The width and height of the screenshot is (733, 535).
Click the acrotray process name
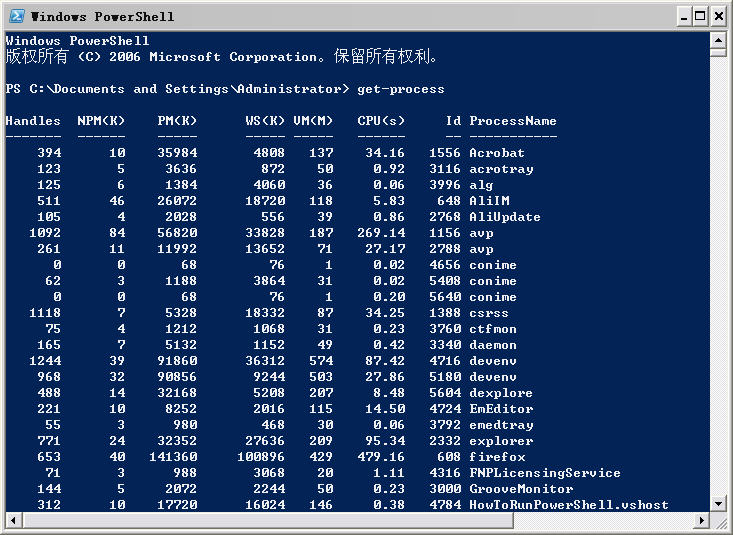[501, 169]
